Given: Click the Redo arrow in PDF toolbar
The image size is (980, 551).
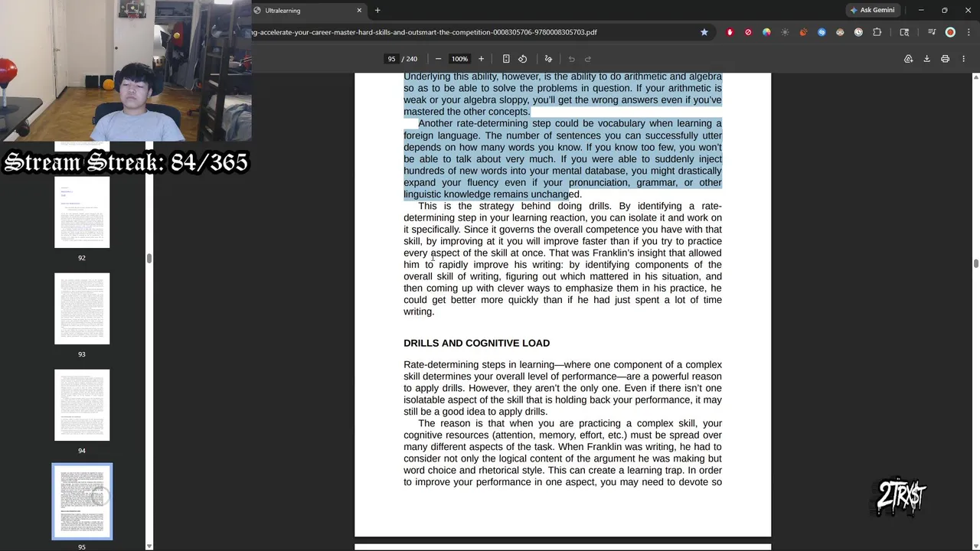Looking at the screenshot, I should coord(588,59).
